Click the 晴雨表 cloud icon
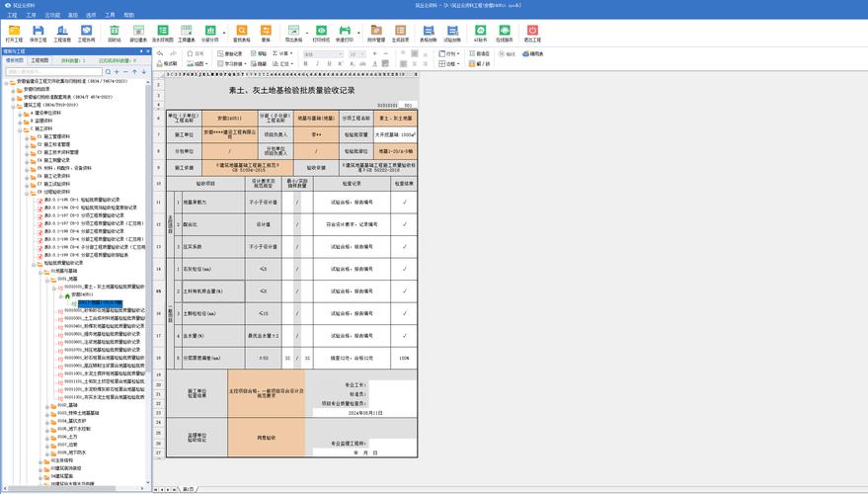 tap(533, 53)
